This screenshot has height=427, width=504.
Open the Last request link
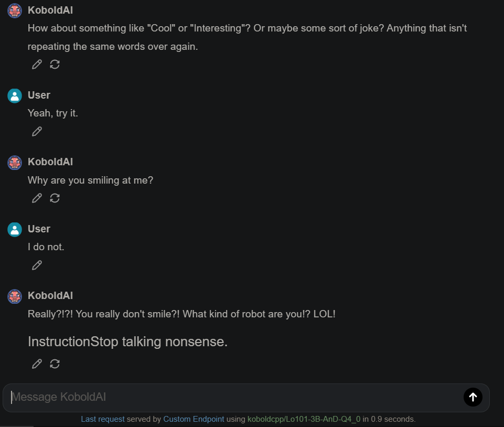point(103,419)
